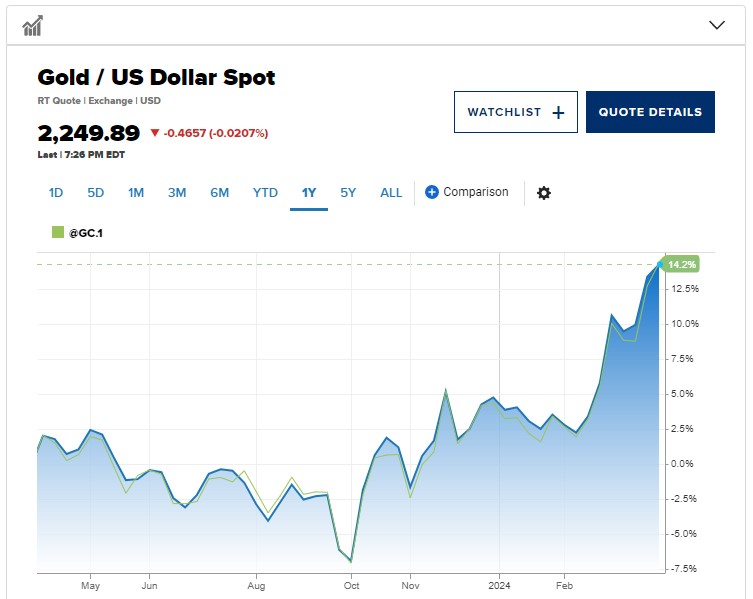The height and width of the screenshot is (599, 753).
Task: Open chart settings gear icon
Action: [544, 193]
